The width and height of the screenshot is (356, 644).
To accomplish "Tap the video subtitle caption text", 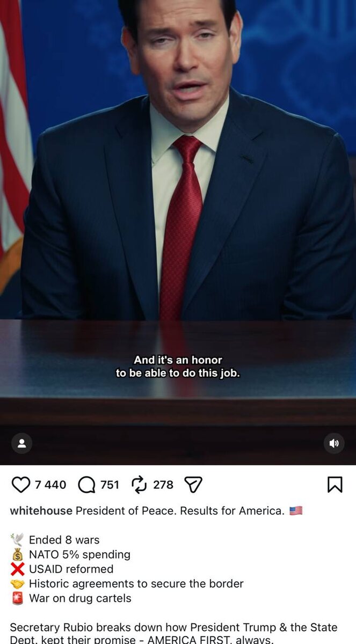I will (178, 367).
